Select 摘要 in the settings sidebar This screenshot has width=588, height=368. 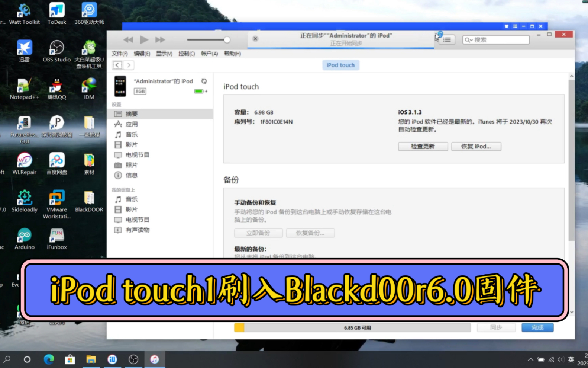160,114
